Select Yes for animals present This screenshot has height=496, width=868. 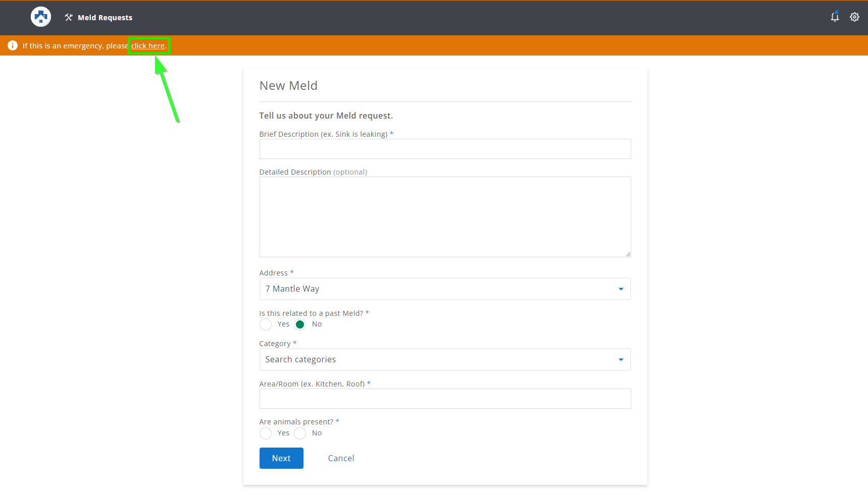tap(266, 433)
